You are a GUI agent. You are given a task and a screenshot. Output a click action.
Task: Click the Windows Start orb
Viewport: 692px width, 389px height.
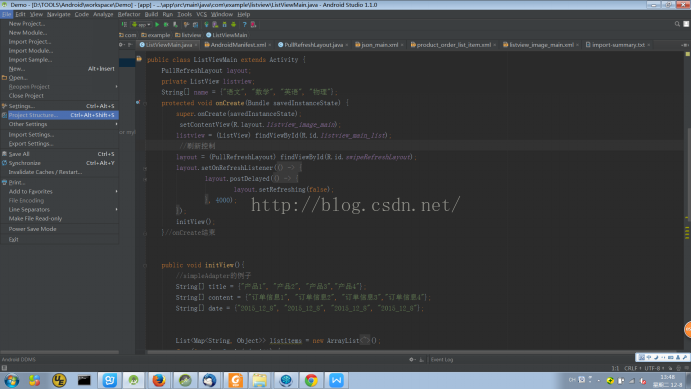click(11, 380)
